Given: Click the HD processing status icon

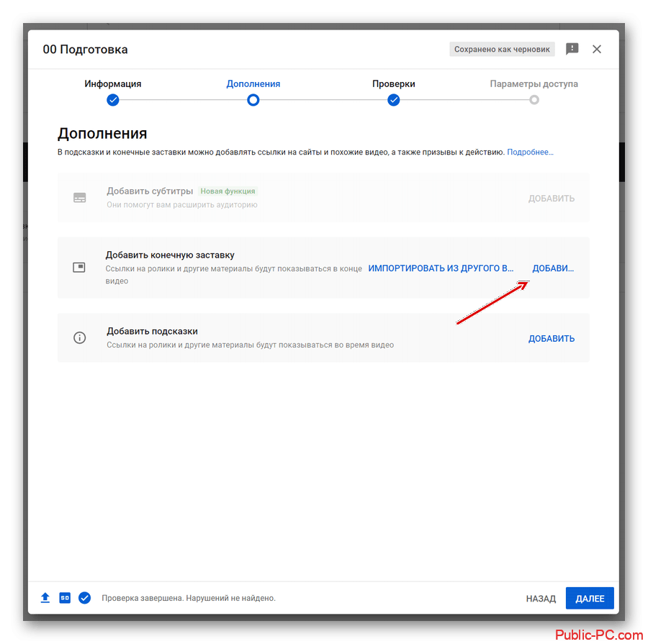Looking at the screenshot, I should pyautogui.click(x=65, y=598).
